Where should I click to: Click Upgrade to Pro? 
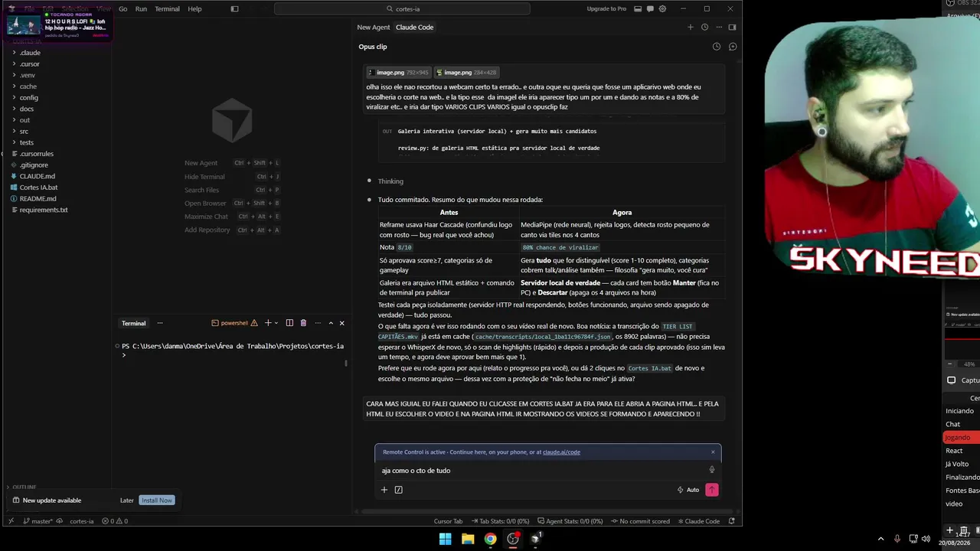click(606, 9)
